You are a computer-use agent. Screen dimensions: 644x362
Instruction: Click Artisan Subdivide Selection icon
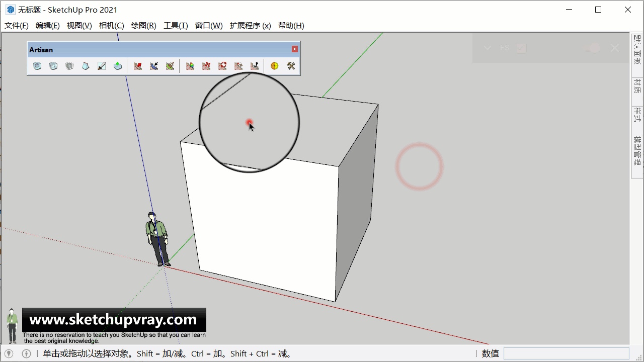coord(53,66)
